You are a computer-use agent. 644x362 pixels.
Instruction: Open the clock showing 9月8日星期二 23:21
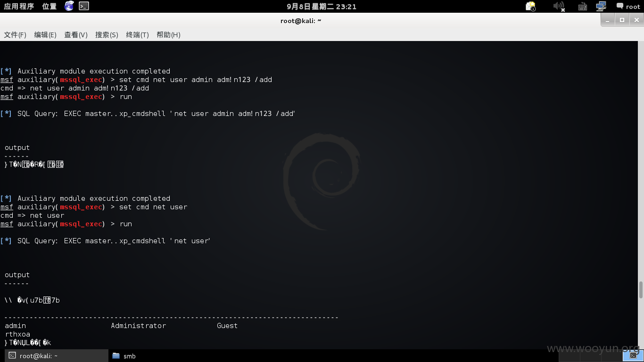(322, 7)
